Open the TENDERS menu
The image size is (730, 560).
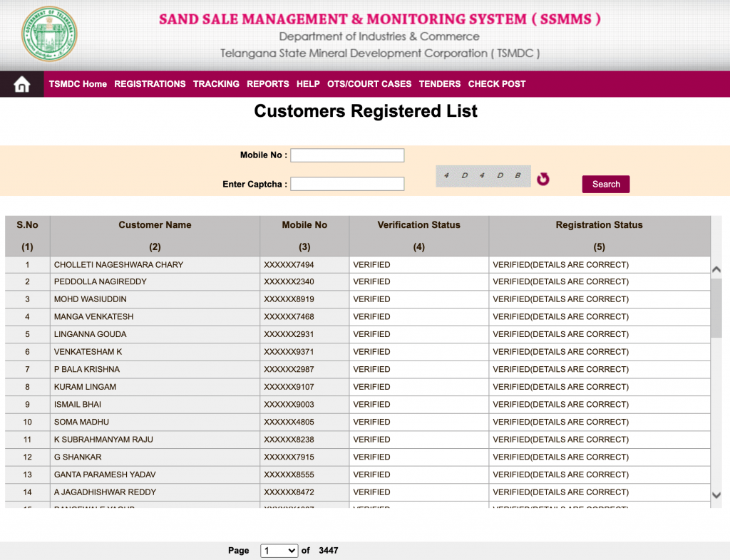click(439, 84)
